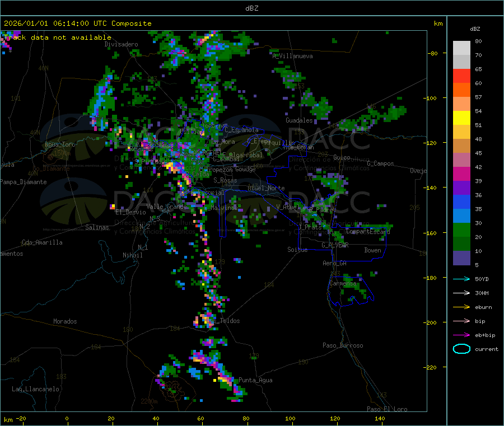Click the 'Morados' map label

[x=65, y=321]
